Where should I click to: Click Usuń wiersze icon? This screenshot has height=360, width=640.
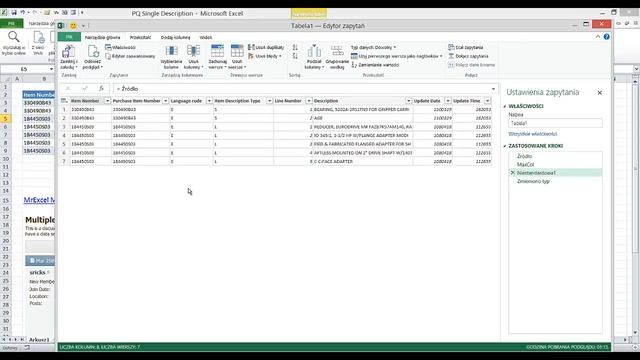pos(237,51)
